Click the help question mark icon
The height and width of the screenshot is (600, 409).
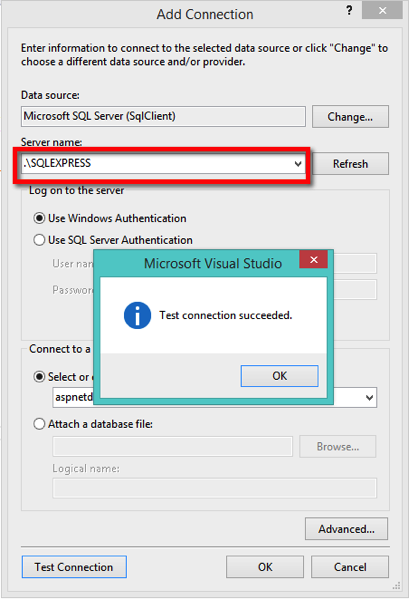pyautogui.click(x=349, y=10)
